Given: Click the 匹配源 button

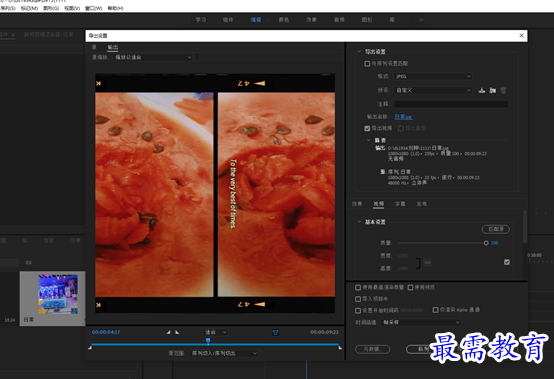Looking at the screenshot, I should click(x=496, y=229).
